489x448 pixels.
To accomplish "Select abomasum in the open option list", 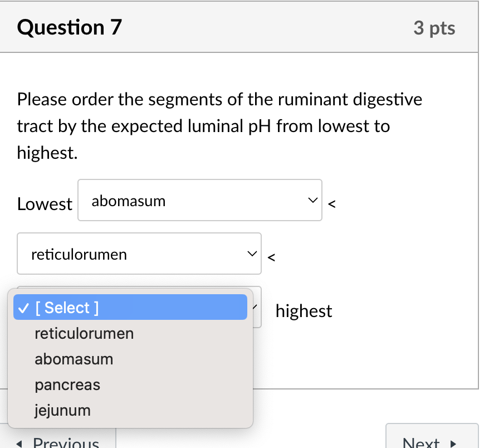I will click(x=74, y=359).
